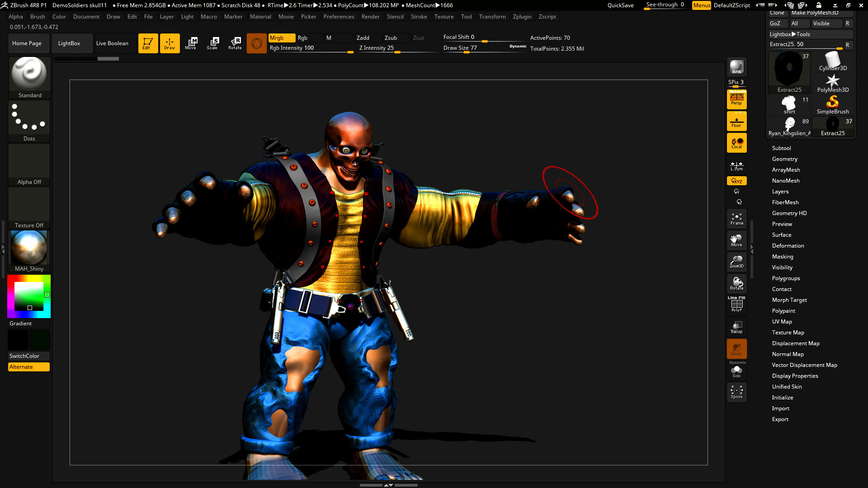Enable Zadd sculpt mode
This screenshot has height=488, width=868.
pyautogui.click(x=368, y=38)
